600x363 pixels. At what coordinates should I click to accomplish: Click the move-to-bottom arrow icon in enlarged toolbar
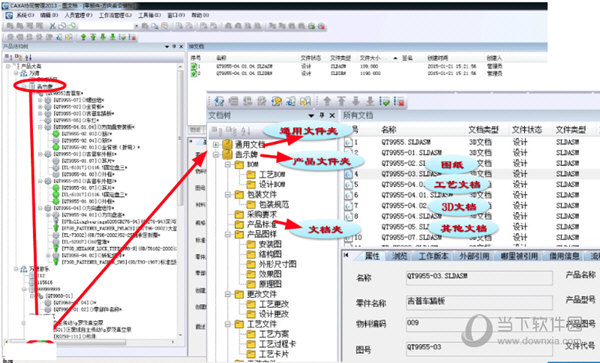[370, 101]
